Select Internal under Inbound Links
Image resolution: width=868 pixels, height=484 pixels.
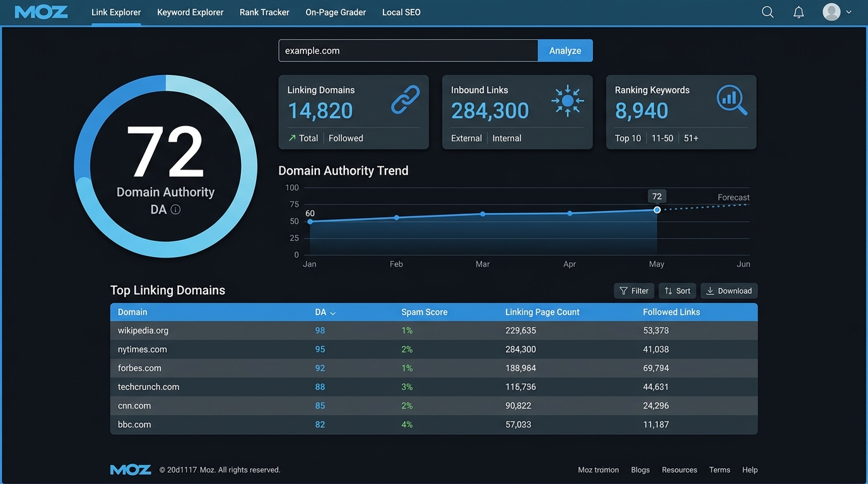click(x=507, y=138)
